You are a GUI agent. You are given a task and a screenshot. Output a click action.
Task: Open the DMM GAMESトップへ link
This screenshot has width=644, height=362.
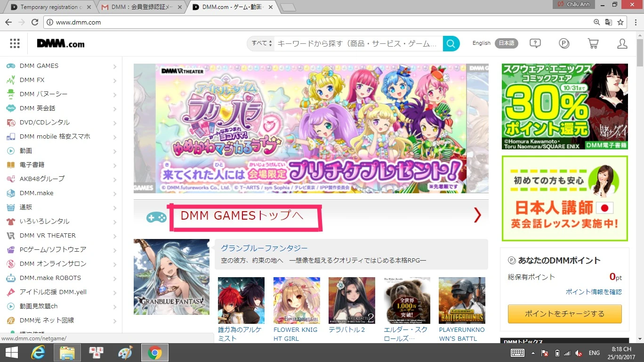(242, 216)
